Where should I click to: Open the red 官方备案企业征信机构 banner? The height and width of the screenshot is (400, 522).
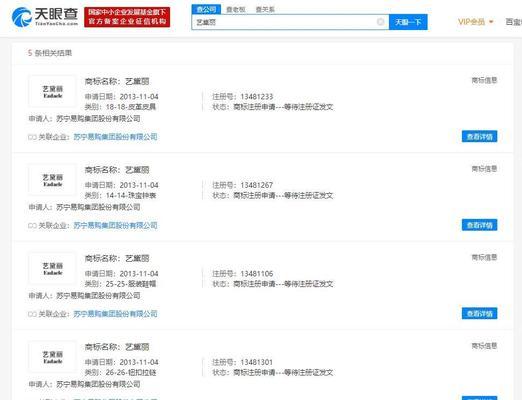tap(127, 17)
